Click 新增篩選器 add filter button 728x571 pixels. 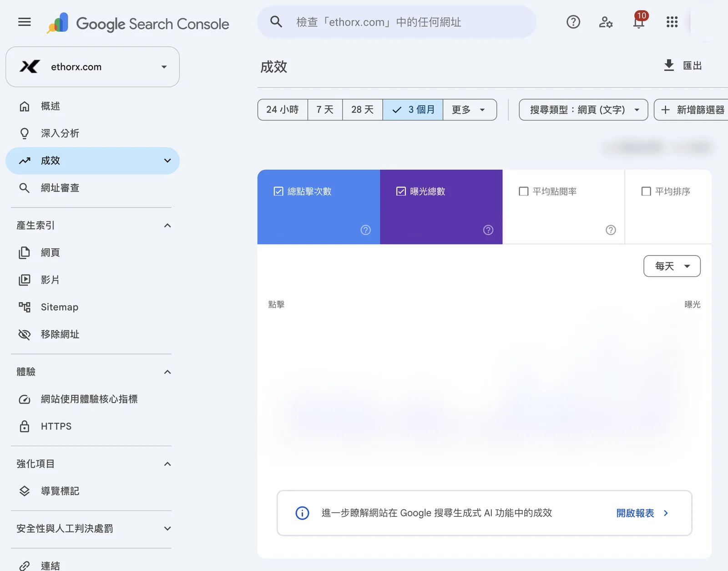[692, 110]
